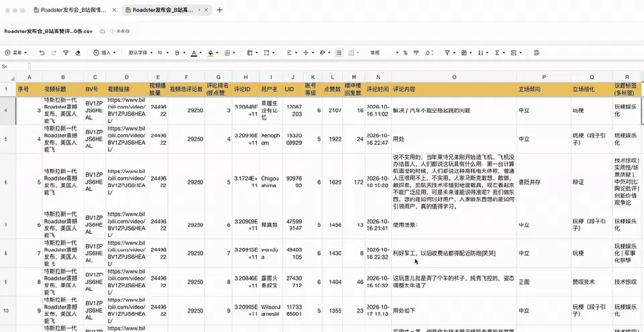Apply the font color A icon

pyautogui.click(x=194, y=52)
